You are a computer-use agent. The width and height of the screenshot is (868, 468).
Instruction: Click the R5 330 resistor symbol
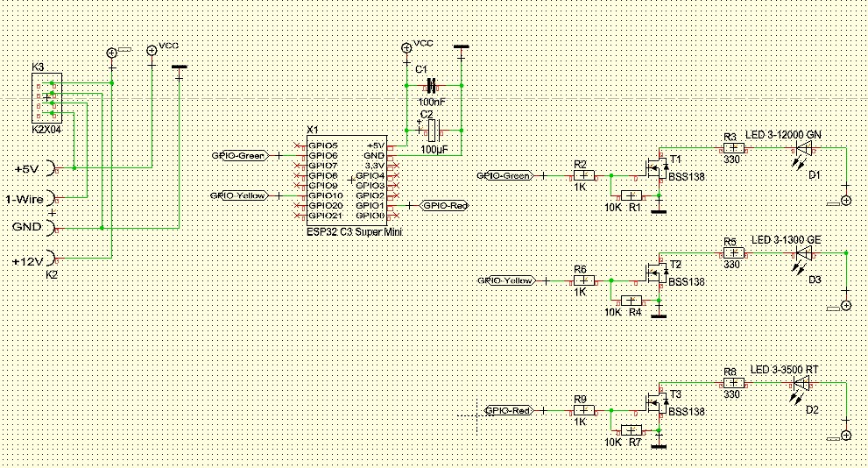(732, 253)
